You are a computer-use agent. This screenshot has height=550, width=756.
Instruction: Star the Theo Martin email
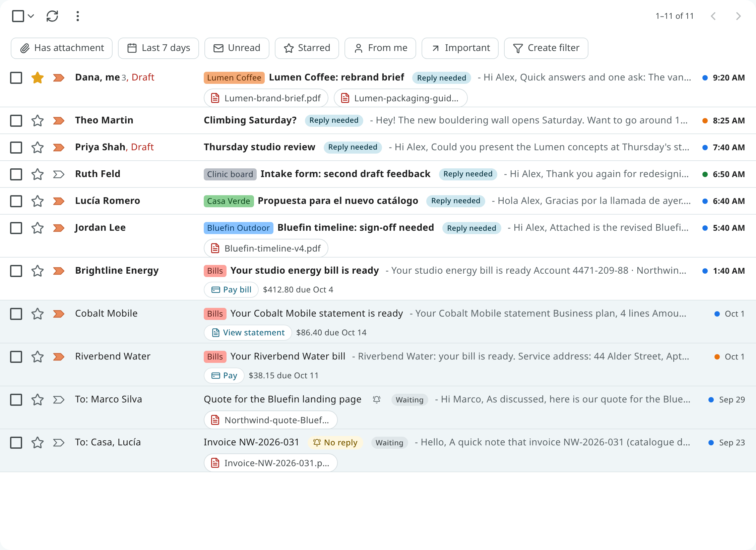pyautogui.click(x=38, y=120)
